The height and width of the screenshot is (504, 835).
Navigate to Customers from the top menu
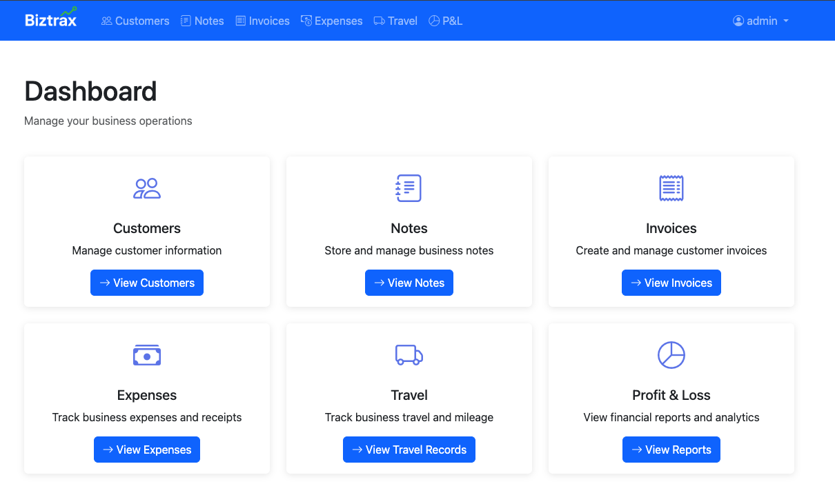135,21
